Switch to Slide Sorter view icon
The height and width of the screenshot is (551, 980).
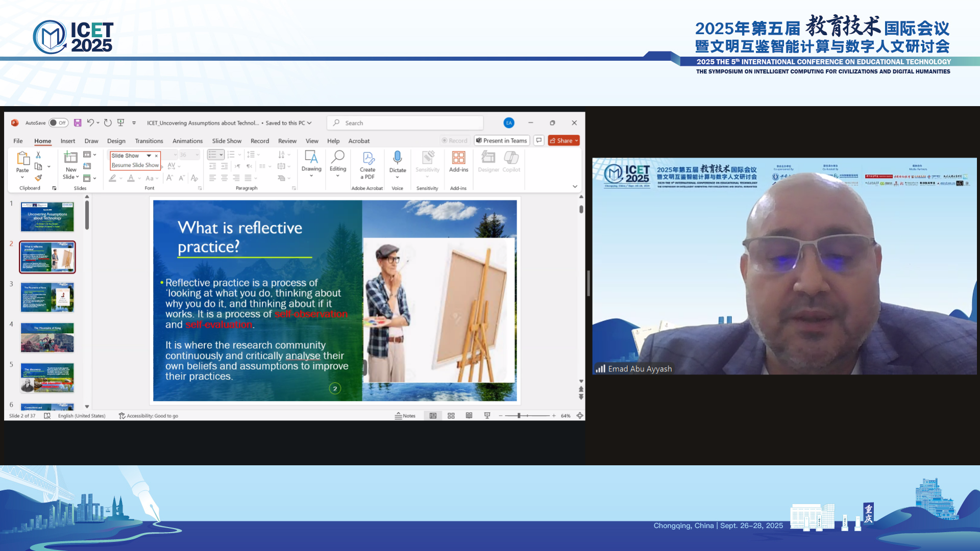tap(451, 416)
